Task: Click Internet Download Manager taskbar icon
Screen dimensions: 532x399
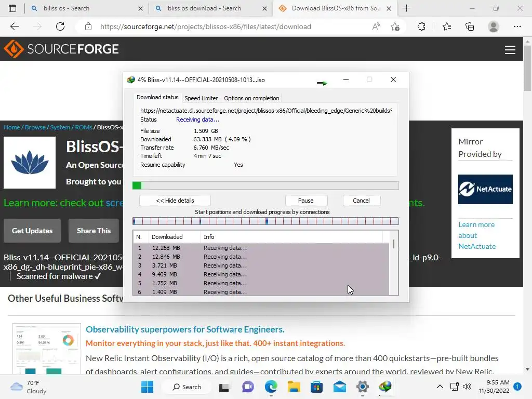Action: pos(385,387)
